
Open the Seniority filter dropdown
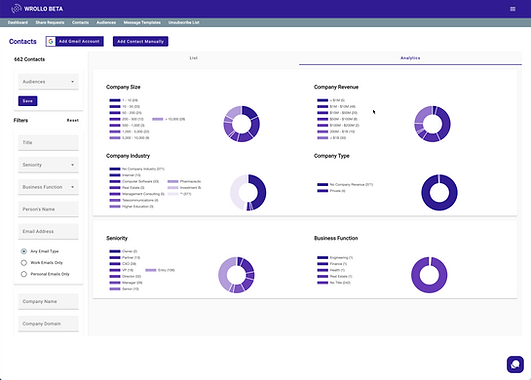(48, 165)
